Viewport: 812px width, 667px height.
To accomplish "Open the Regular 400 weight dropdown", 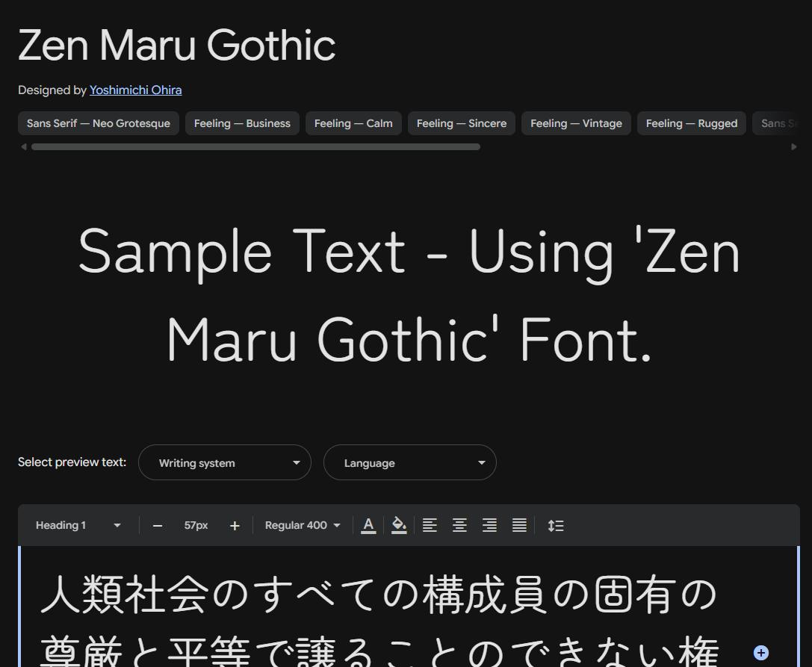I will coord(303,525).
